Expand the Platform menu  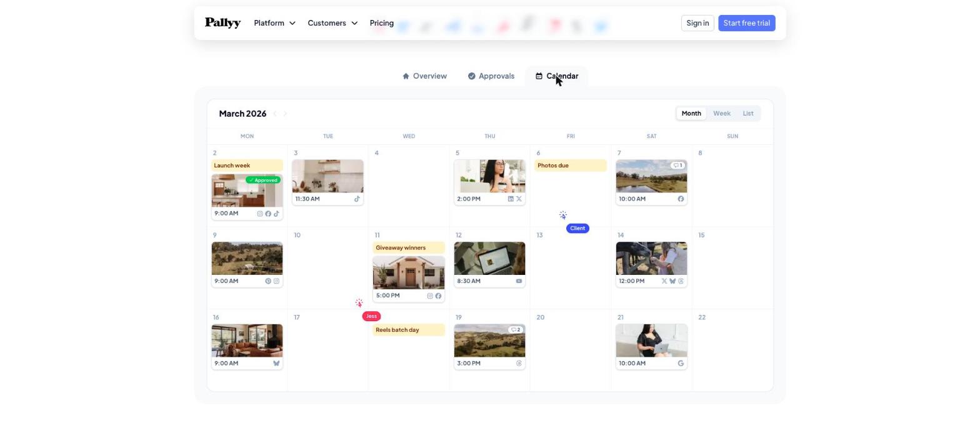pos(274,23)
